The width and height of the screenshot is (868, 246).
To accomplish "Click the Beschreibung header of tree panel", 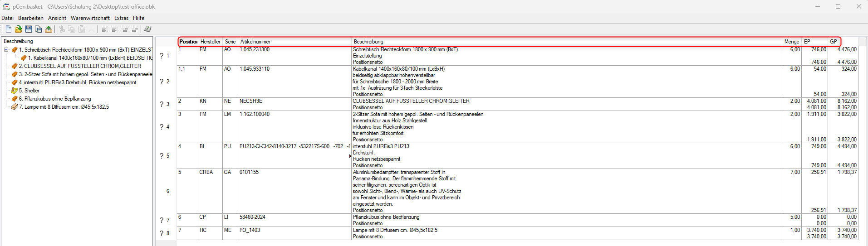I will coord(18,41).
